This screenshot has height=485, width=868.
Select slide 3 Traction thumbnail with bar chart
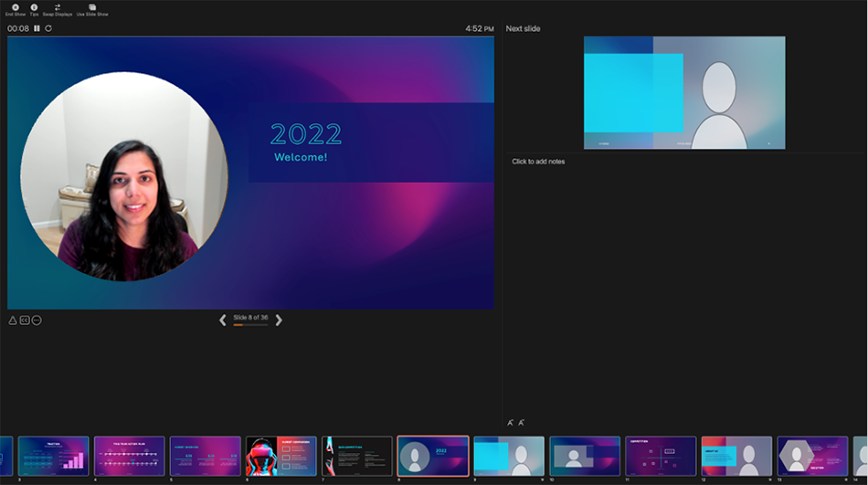click(x=53, y=456)
